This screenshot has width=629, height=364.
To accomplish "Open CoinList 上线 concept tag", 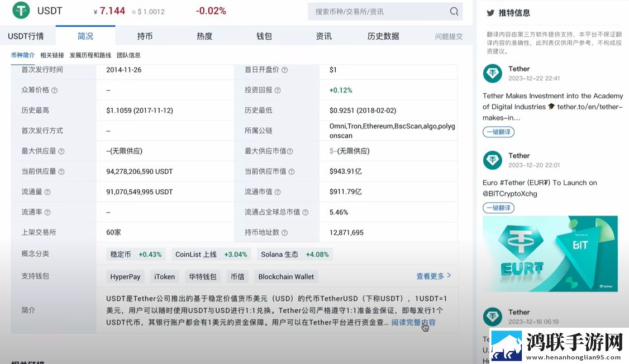I will (x=211, y=254).
